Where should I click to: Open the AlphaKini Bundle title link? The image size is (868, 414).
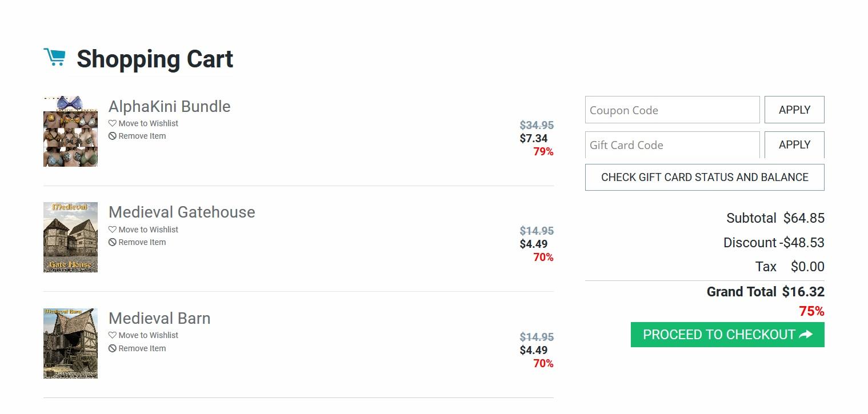coord(169,107)
